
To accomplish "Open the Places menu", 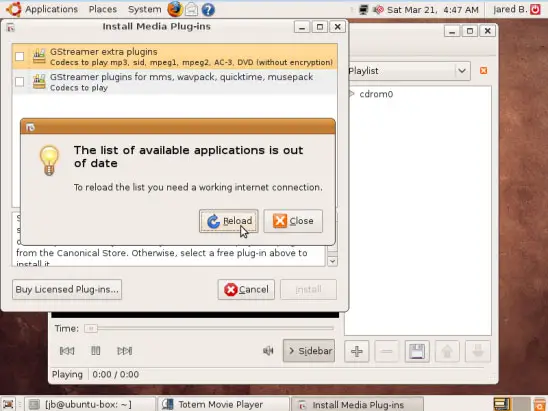I will click(x=103, y=9).
